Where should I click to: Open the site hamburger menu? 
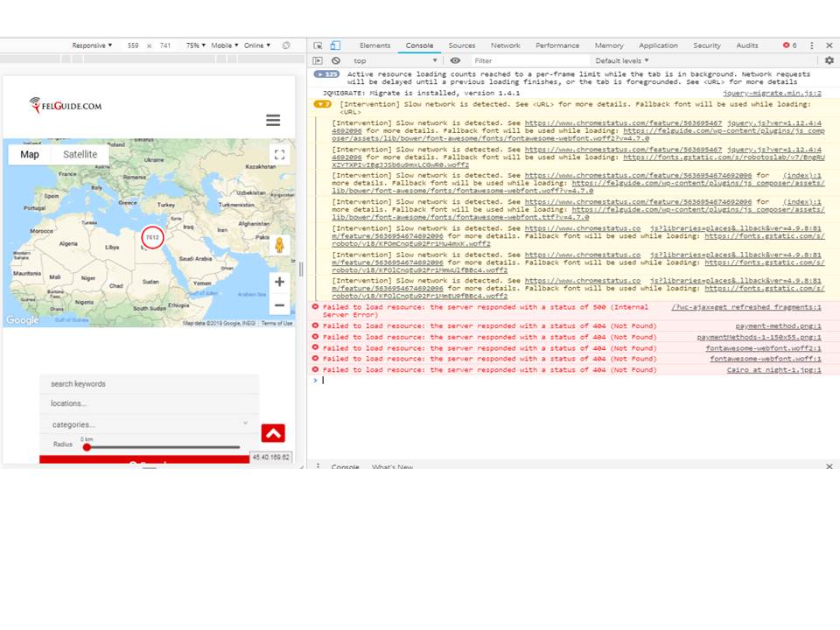(x=272, y=119)
